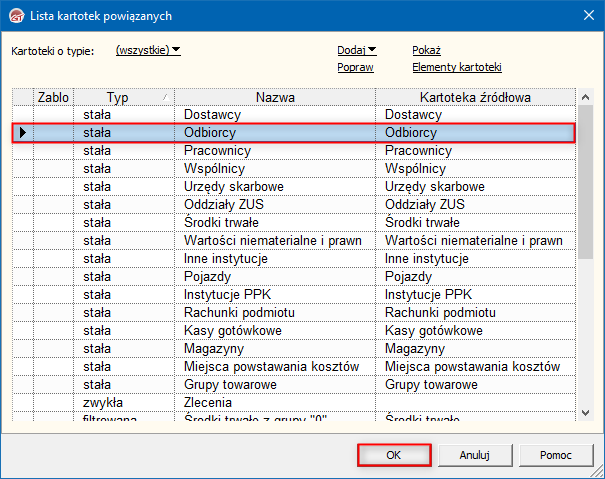The width and height of the screenshot is (605, 479).
Task: Select the Urzędy skarbowe row
Action: click(x=275, y=186)
